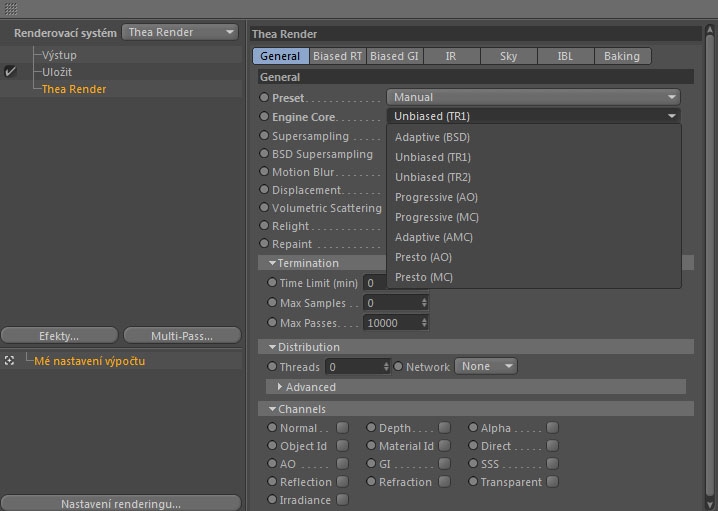Toggle the Object Id animation dot
The image size is (718, 511).
[272, 445]
